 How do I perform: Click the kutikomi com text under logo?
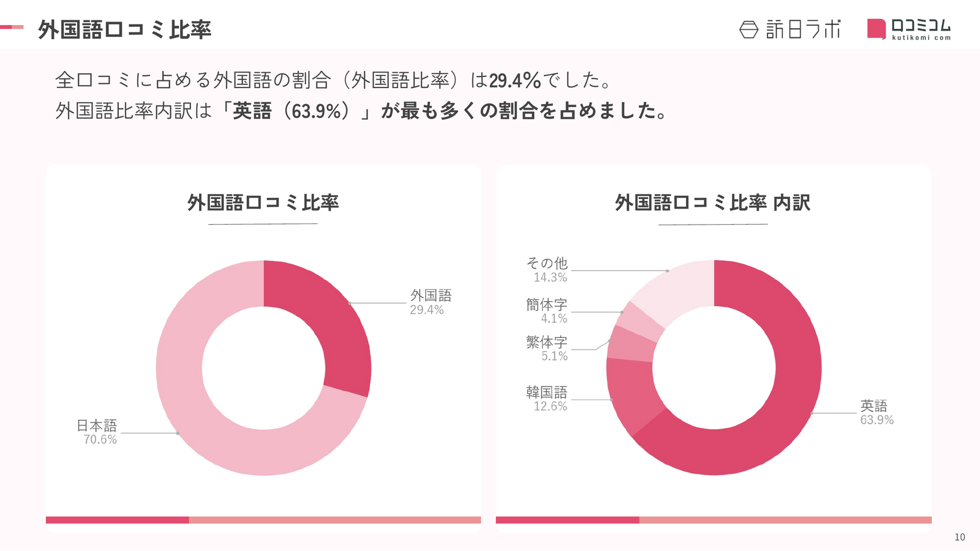(x=921, y=37)
